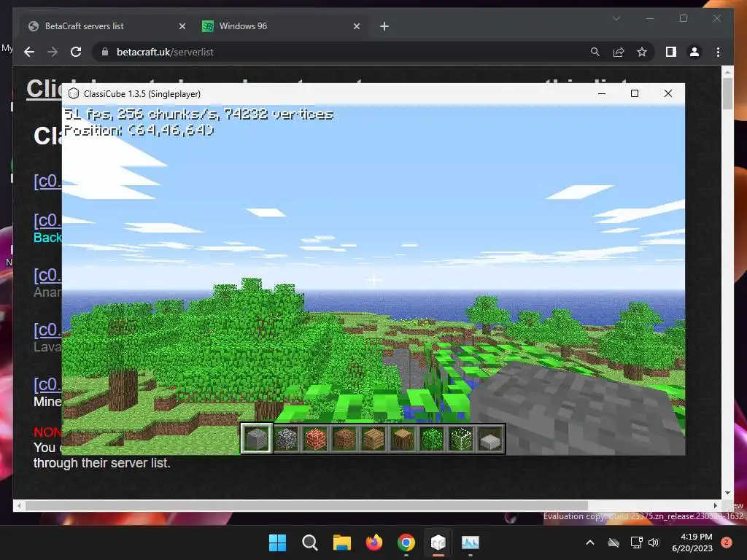The image size is (747, 560).
Task: Select the wooden planks block in the hotbar
Action: 373,438
